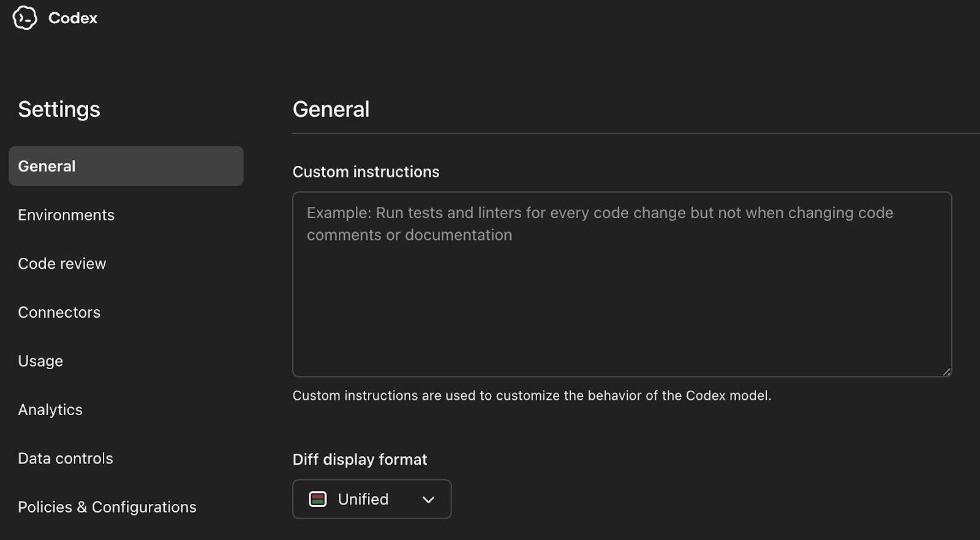Click the General page heading
Screen dimensions: 980x540
coord(331,110)
